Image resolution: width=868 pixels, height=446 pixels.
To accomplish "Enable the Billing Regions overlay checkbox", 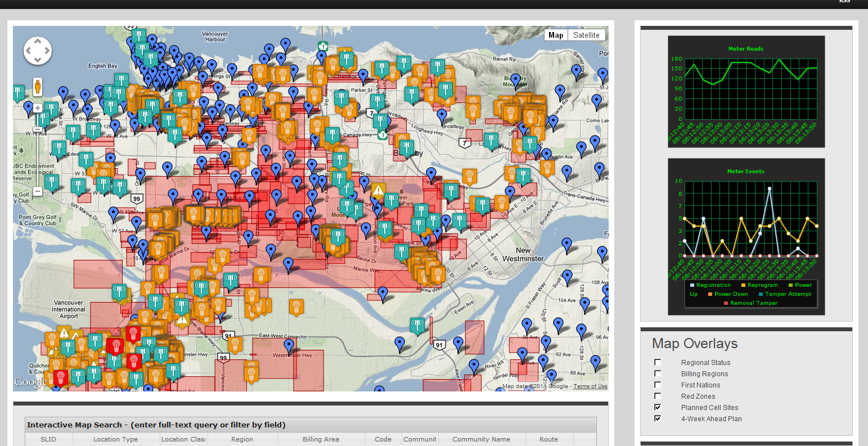I will point(658,374).
